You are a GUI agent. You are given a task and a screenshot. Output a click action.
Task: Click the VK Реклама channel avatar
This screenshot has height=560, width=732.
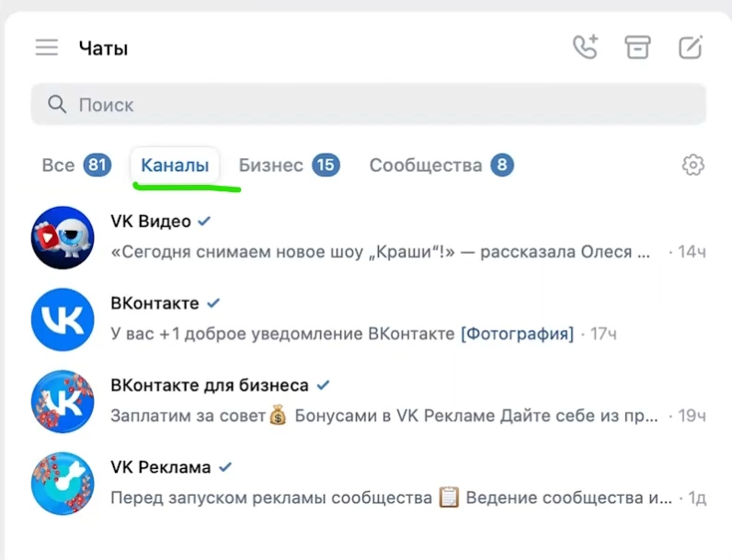click(x=63, y=484)
